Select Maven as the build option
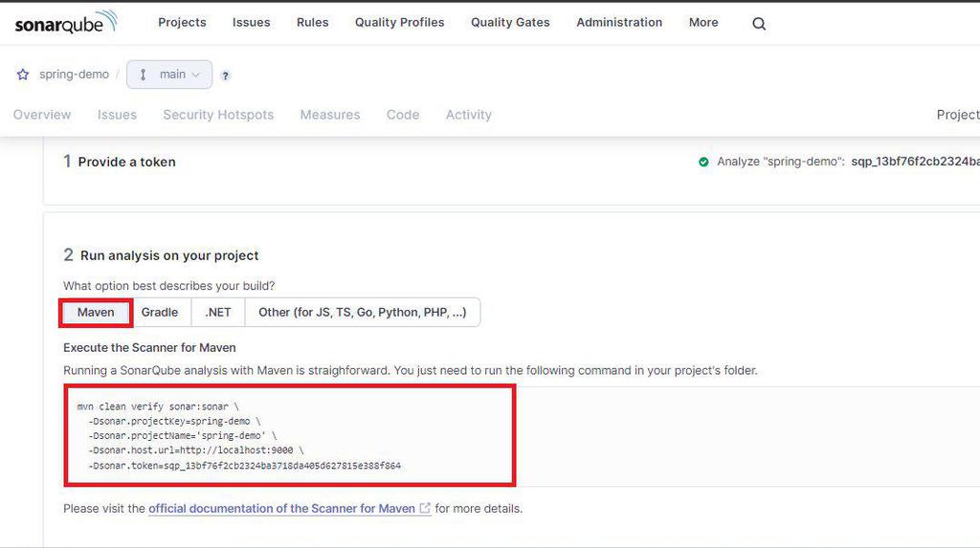 pyautogui.click(x=96, y=313)
